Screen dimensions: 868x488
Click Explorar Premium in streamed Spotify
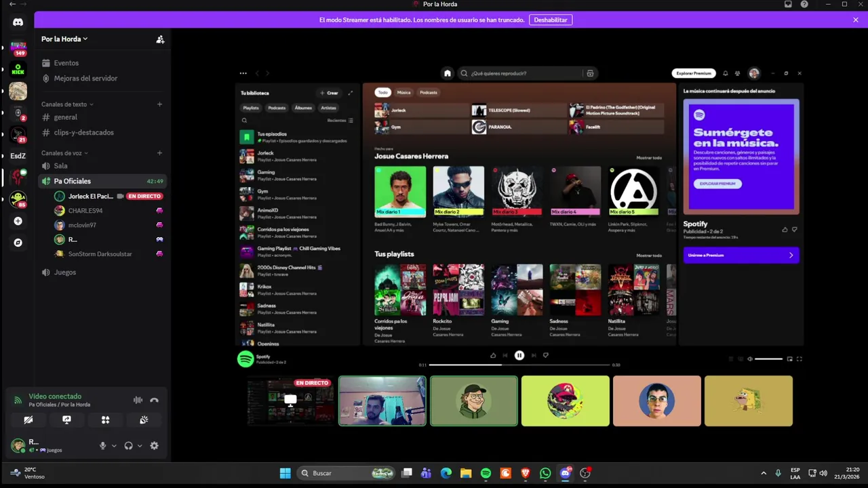(x=693, y=73)
